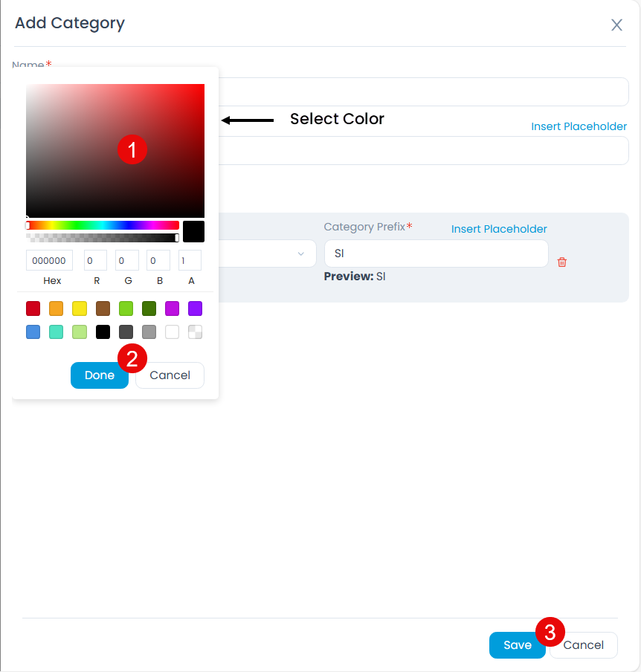
Task: Save the new category
Action: (517, 645)
